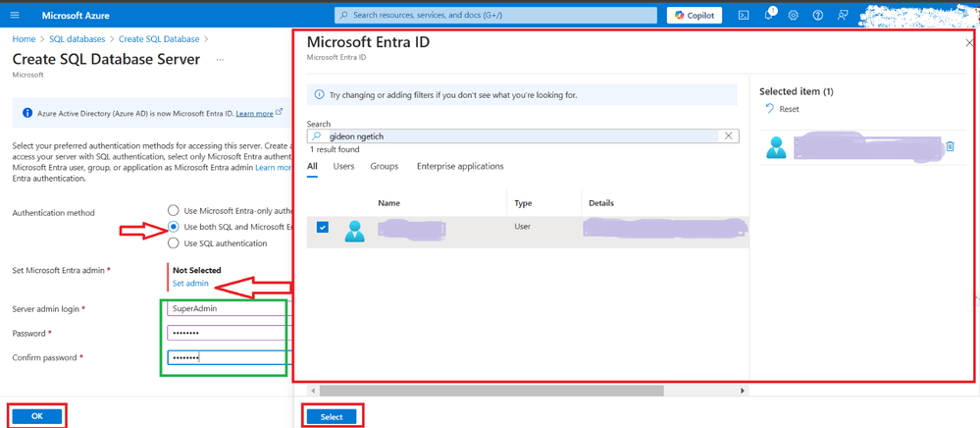This screenshot has height=428, width=980.
Task: Click the scrollbar left arrow
Action: 313,391
